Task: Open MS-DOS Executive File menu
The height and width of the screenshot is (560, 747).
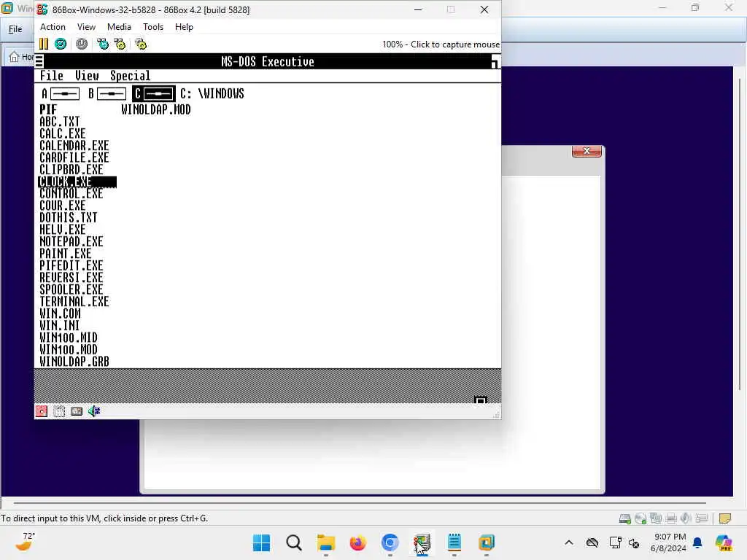Action: [52, 76]
